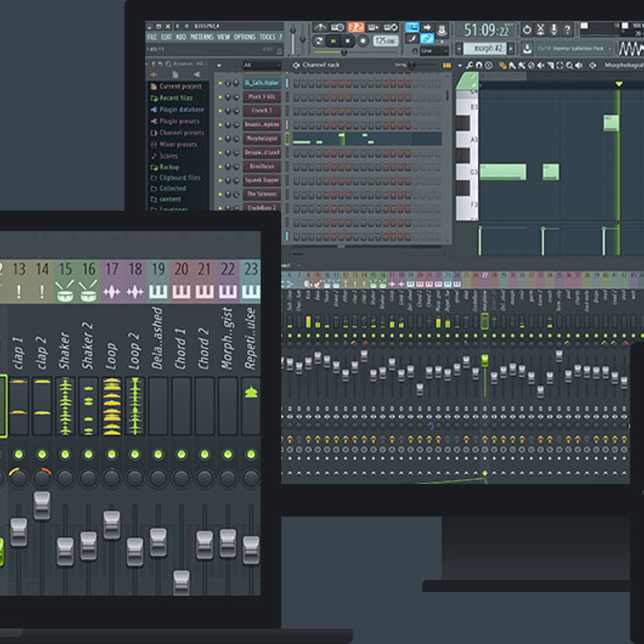Image resolution: width=644 pixels, height=644 pixels.
Task: Open the Plugin database folder in browser
Action: pos(181,109)
